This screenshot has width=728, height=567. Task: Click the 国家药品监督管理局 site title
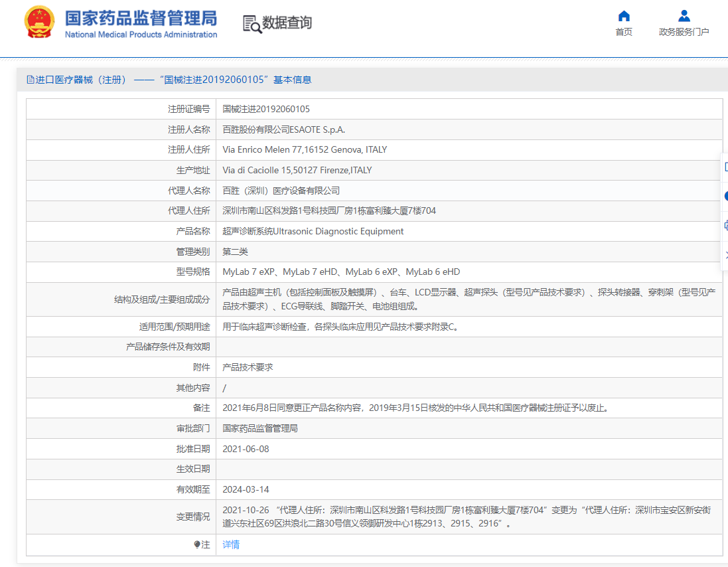[x=141, y=18]
